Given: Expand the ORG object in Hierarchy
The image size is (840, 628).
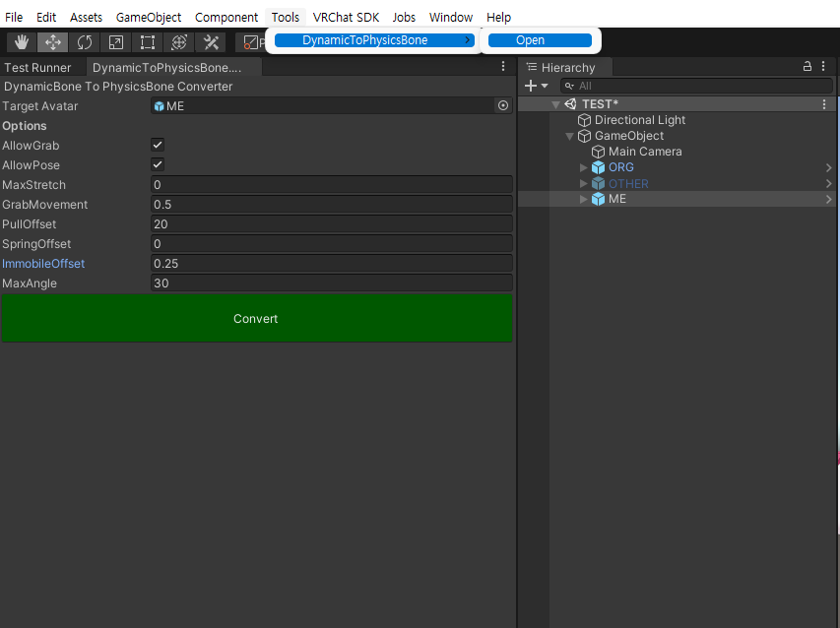Looking at the screenshot, I should 583,167.
